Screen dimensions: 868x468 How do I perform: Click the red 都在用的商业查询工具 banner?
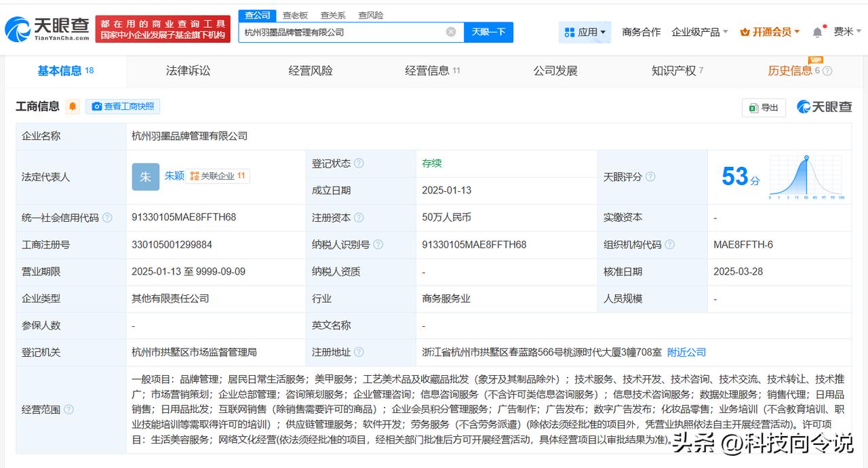(163, 29)
